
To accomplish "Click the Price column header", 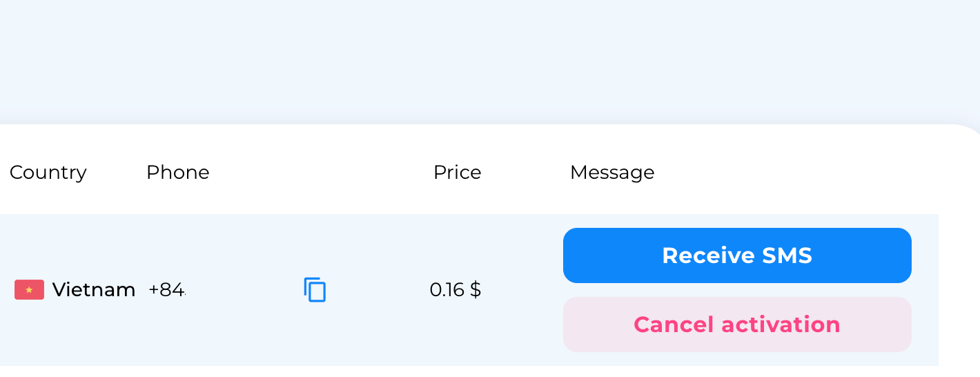I will click(x=457, y=172).
